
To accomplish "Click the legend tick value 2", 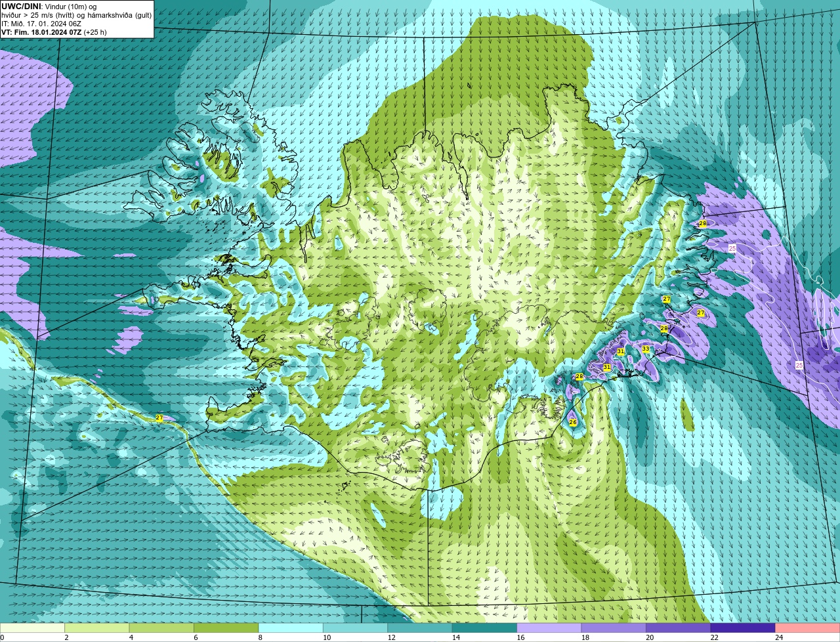I will pyautogui.click(x=67, y=637).
